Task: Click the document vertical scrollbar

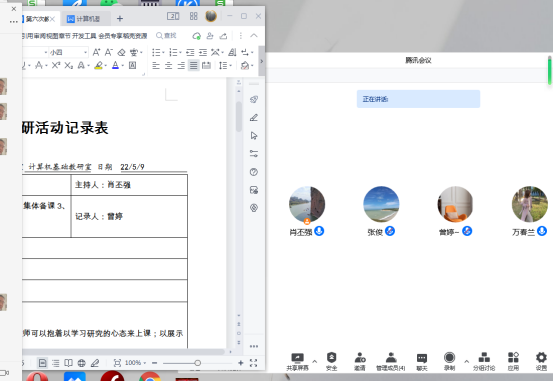Action: pyautogui.click(x=239, y=116)
